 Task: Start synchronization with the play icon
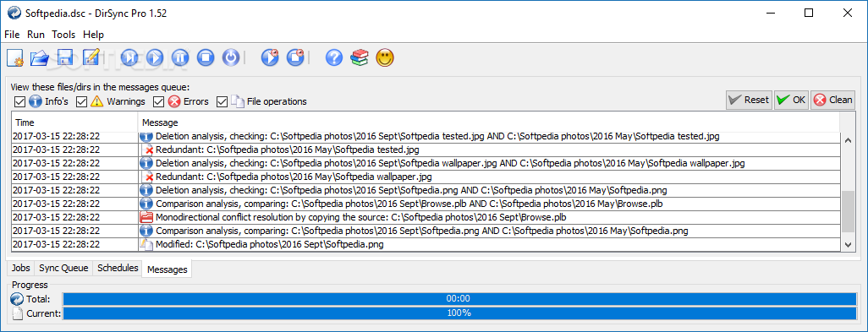tap(155, 57)
